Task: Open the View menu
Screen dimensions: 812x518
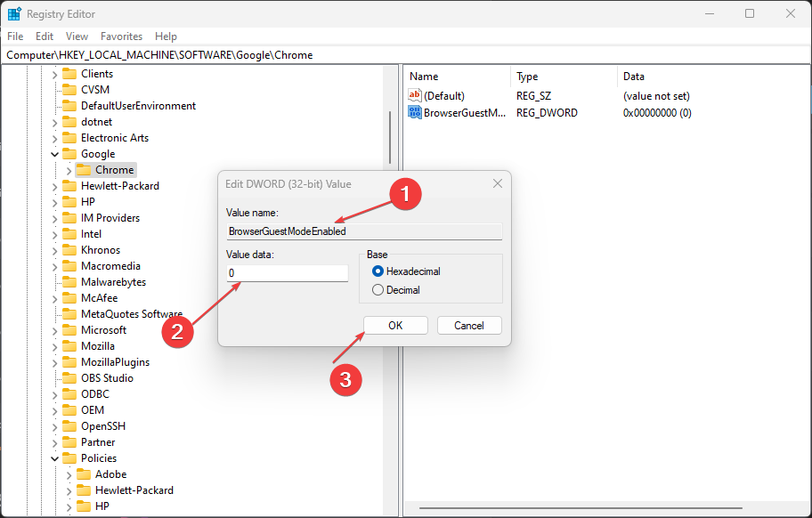Action: click(77, 36)
